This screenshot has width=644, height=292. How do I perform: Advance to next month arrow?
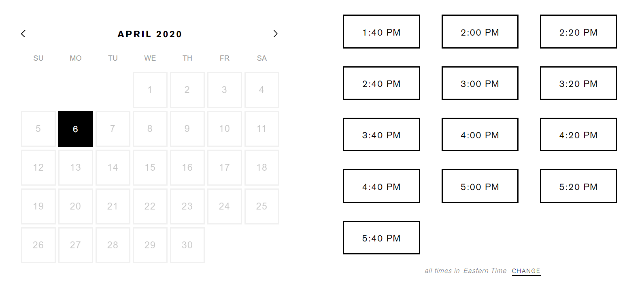[275, 34]
